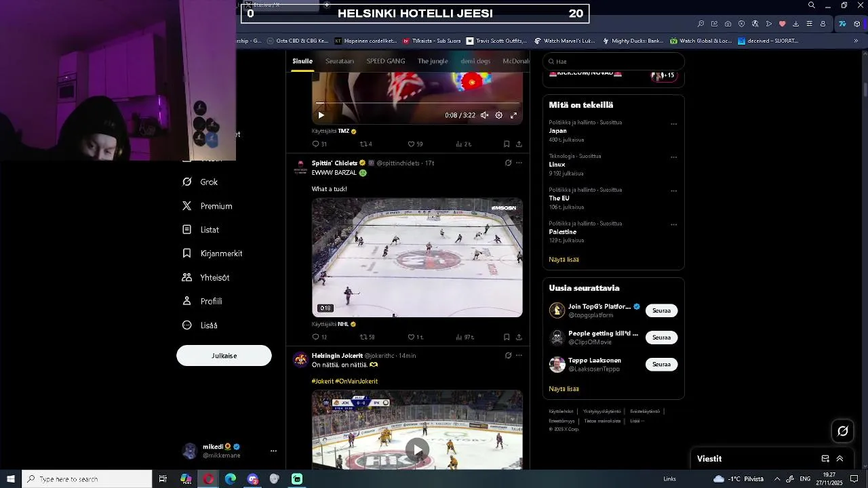Play the TMZ video
The image size is (868, 488).
pyautogui.click(x=321, y=115)
